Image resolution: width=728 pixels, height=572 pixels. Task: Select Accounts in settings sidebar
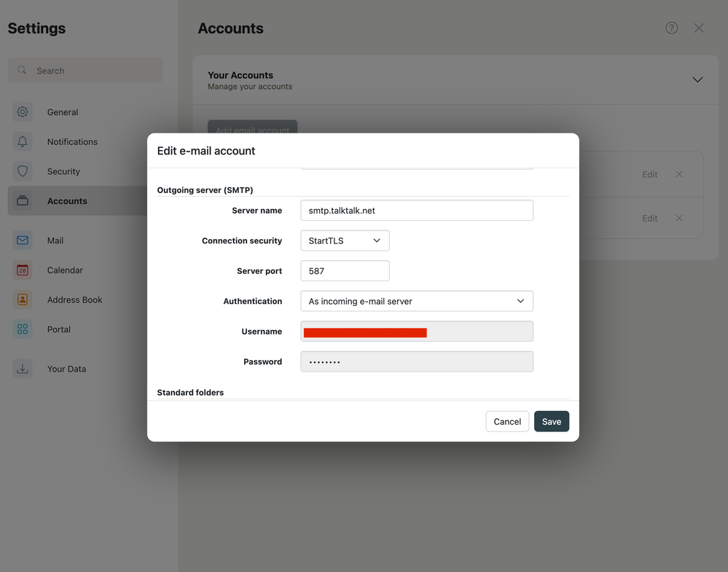[x=67, y=201]
